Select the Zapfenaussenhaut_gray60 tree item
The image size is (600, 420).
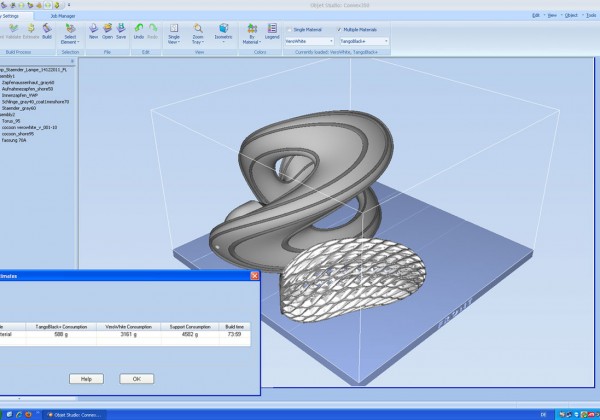tap(28, 82)
